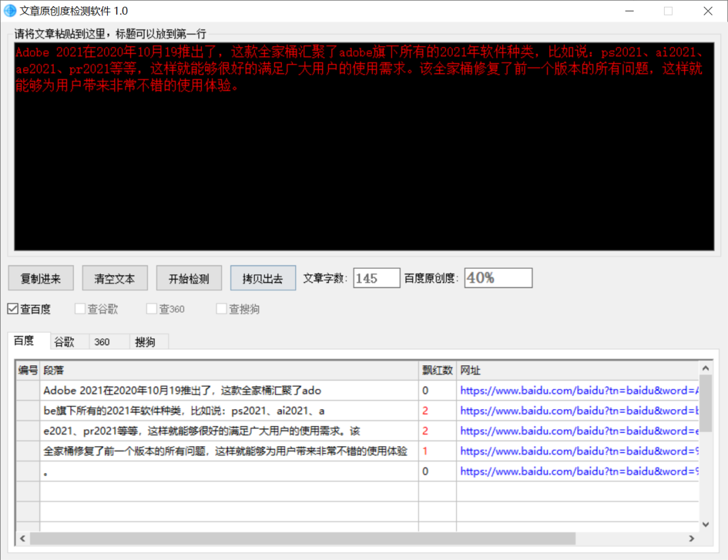Sort by the 段落 column header
This screenshot has width=728, height=560.
tap(229, 370)
